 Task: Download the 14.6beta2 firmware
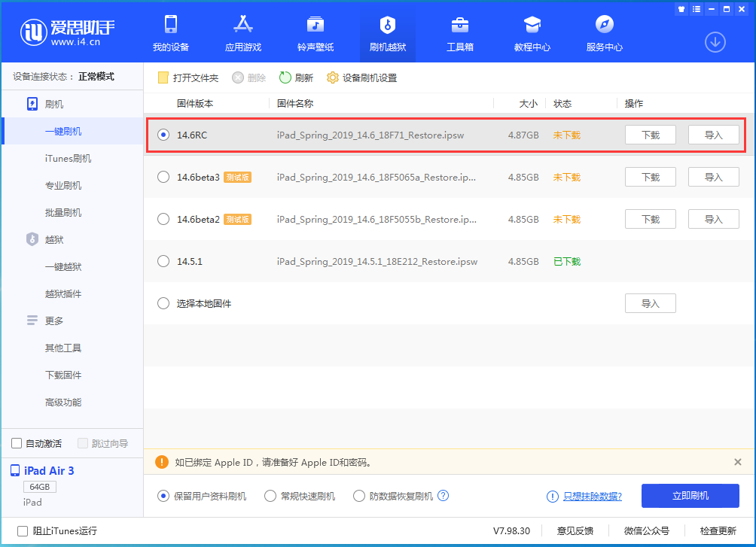click(651, 219)
